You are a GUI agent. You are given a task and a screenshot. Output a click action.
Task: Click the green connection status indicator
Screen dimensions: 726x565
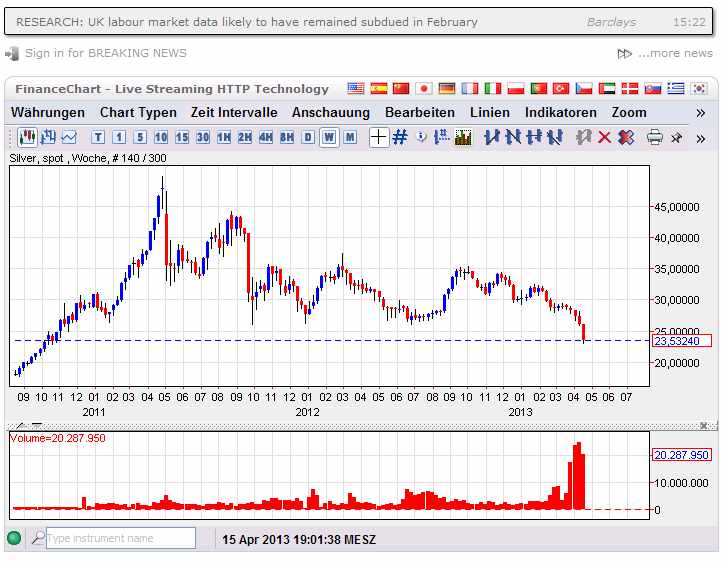coord(14,538)
